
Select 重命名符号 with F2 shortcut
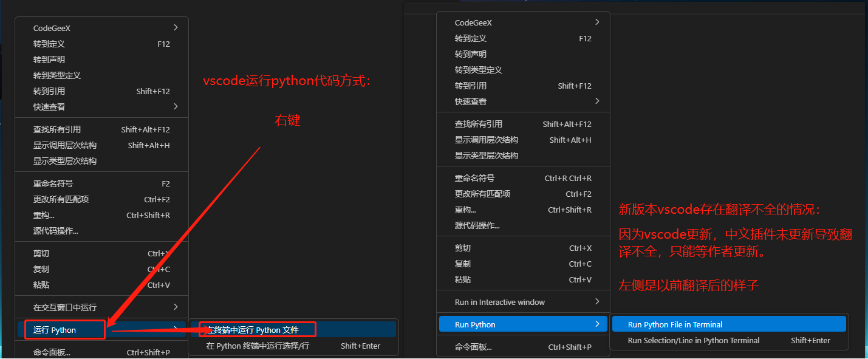[101, 183]
